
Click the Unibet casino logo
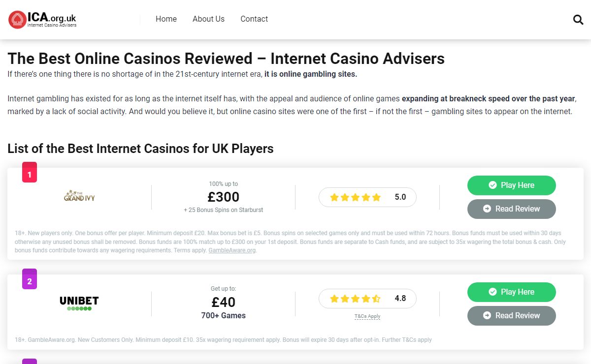(x=79, y=303)
